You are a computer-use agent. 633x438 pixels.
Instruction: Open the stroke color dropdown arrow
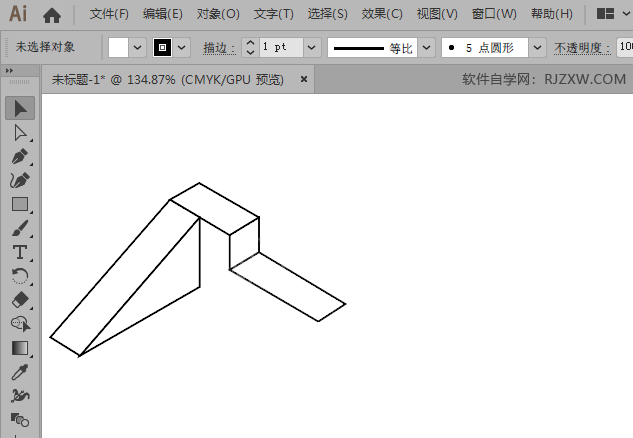tap(182, 48)
